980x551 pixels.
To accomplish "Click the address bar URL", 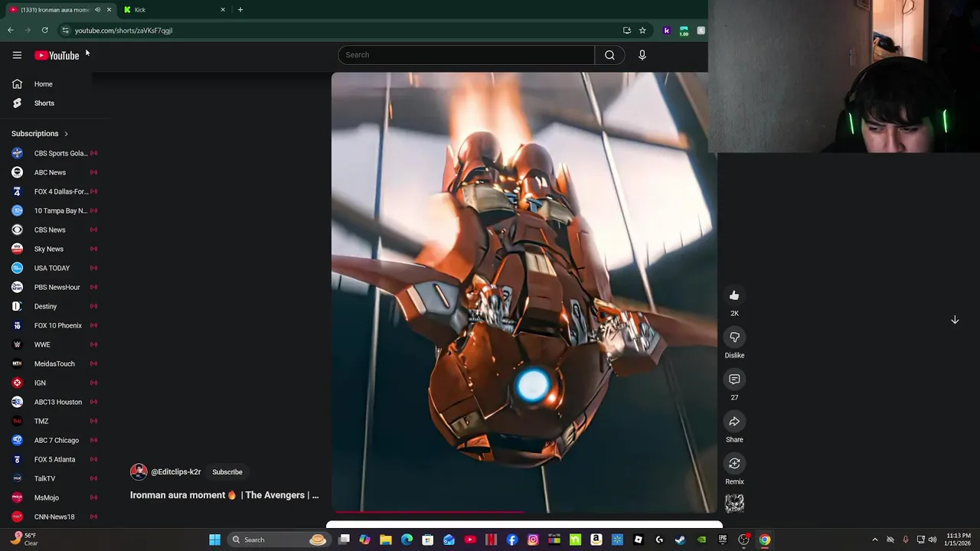I will pos(123,31).
